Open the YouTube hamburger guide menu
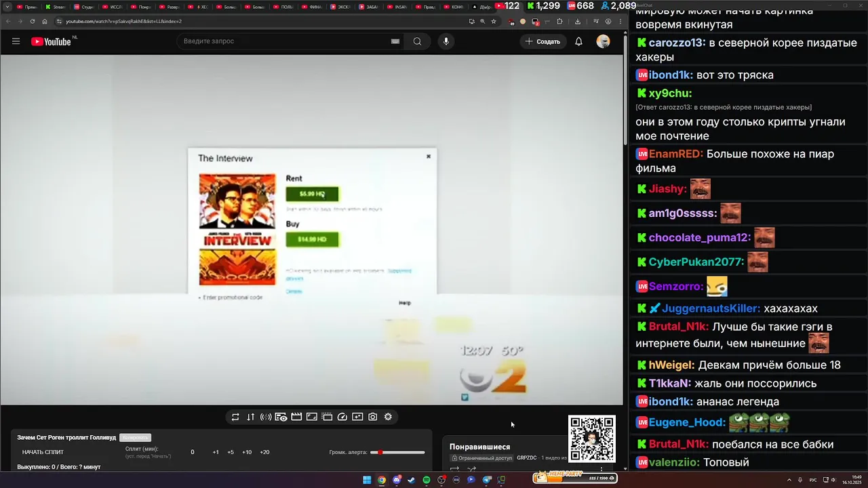Image resolution: width=868 pixels, height=488 pixels. [x=16, y=41]
